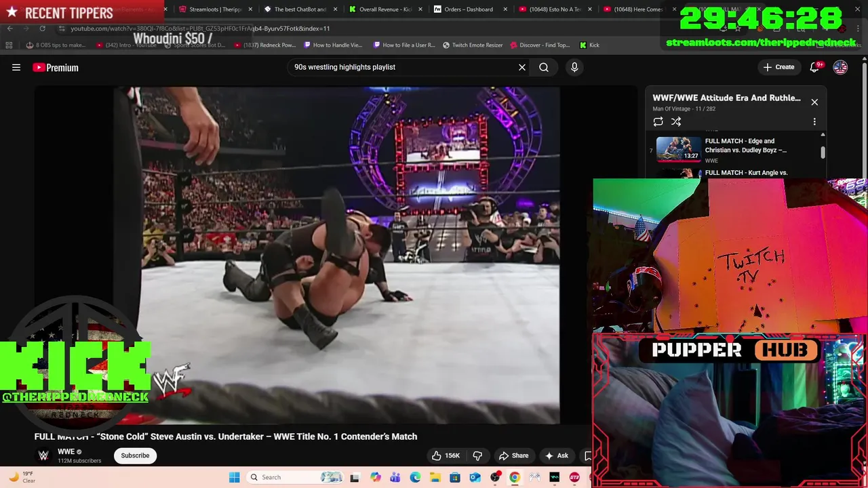Start voice search with microphone
Screen dimensions: 868x488
point(574,67)
